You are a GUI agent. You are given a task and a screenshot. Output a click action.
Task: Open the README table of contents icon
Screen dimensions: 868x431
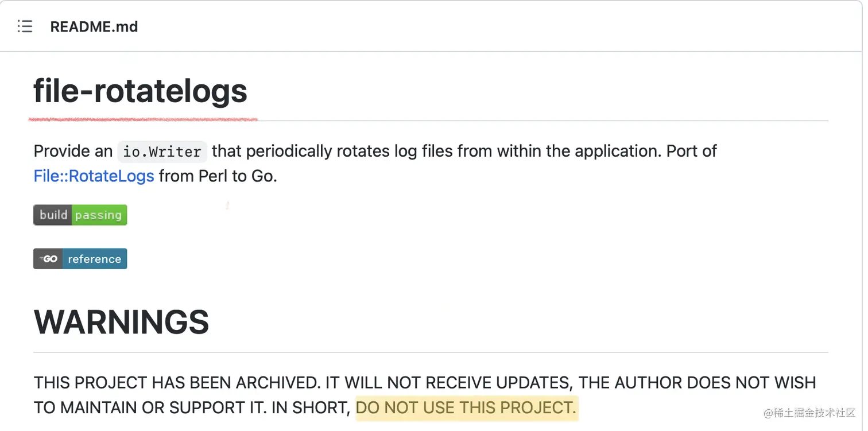pyautogui.click(x=25, y=26)
